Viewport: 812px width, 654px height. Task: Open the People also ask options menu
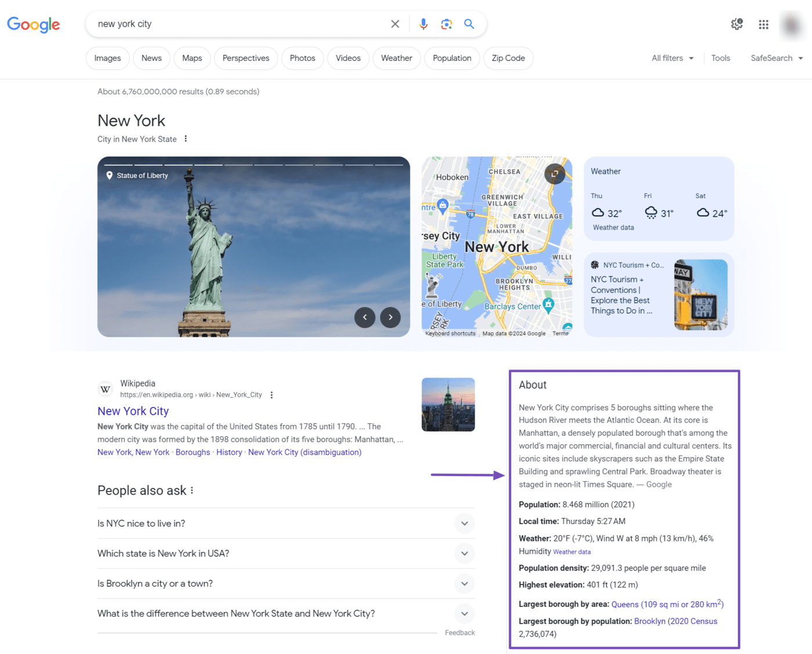(192, 490)
